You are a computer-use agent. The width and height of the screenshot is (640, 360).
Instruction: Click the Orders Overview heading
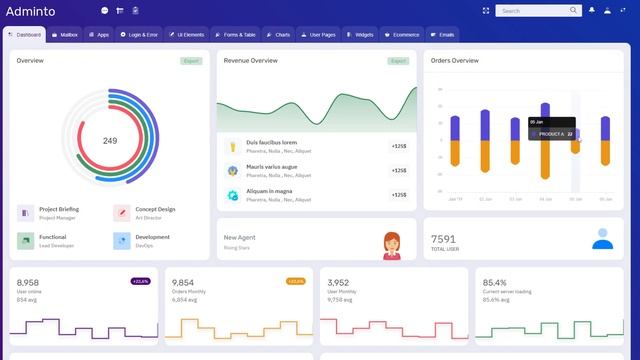coord(455,60)
